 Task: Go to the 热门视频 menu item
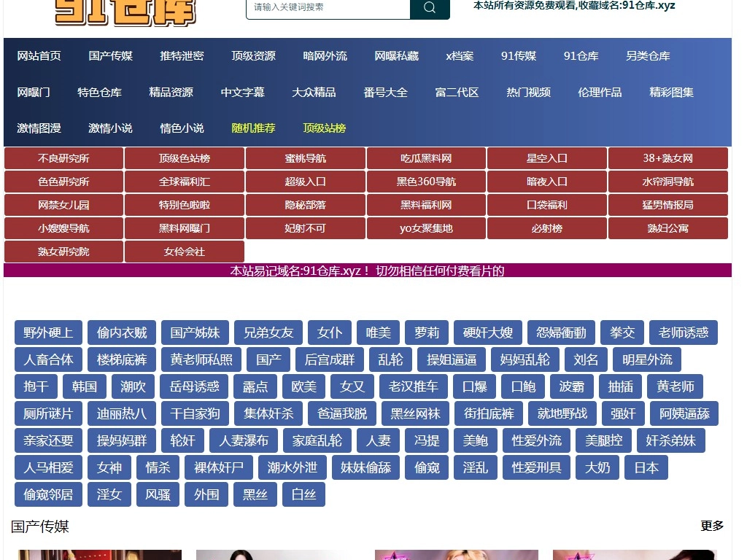(x=529, y=93)
